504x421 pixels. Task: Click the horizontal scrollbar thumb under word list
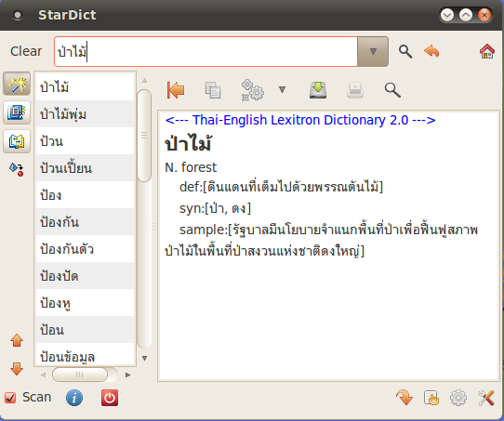[80, 375]
